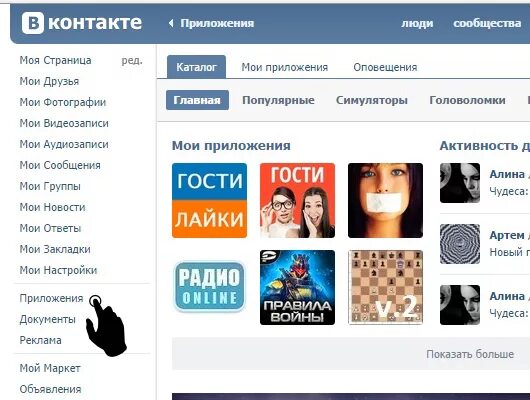The height and width of the screenshot is (400, 530).
Task: Select the Главная category
Action: (x=197, y=100)
